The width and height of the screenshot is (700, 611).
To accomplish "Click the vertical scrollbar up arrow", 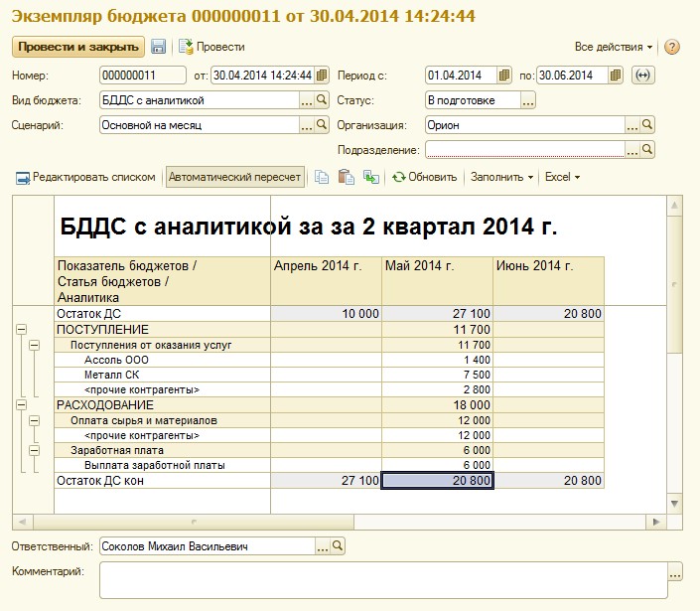I will (674, 206).
